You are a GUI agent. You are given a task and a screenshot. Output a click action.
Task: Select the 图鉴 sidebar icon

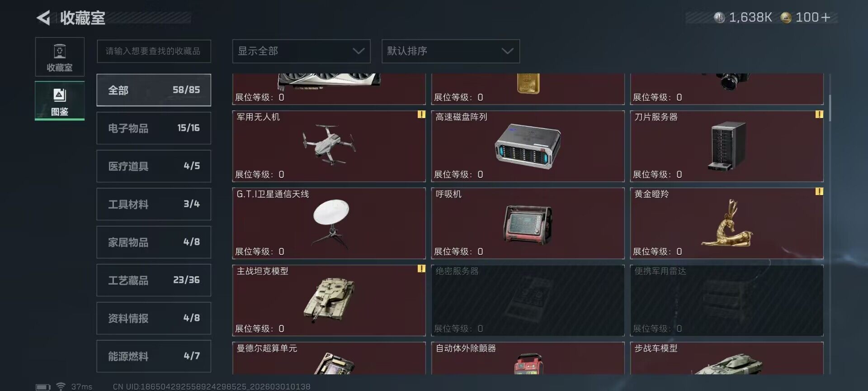(x=60, y=101)
